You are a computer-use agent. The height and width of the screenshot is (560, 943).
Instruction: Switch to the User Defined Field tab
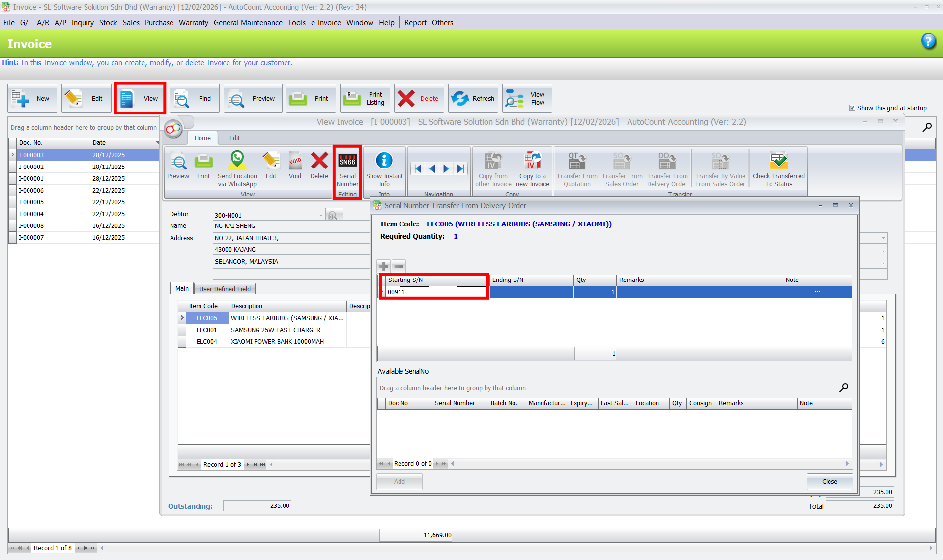pyautogui.click(x=225, y=289)
